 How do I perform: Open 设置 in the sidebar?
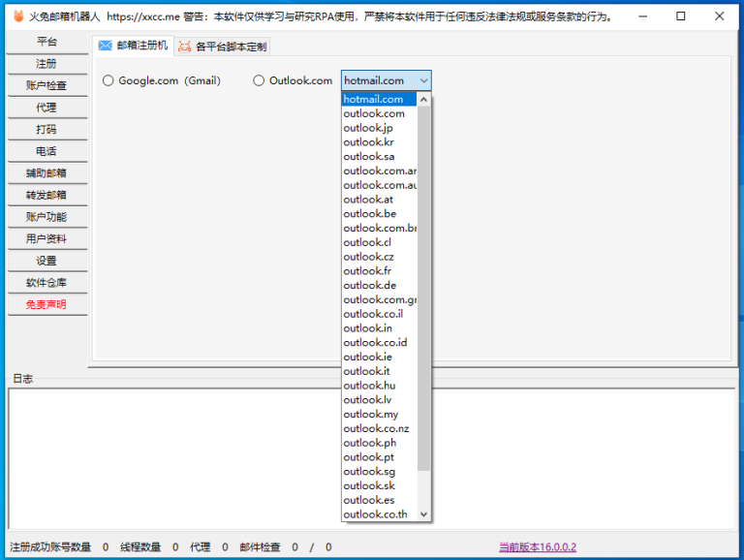click(x=46, y=261)
